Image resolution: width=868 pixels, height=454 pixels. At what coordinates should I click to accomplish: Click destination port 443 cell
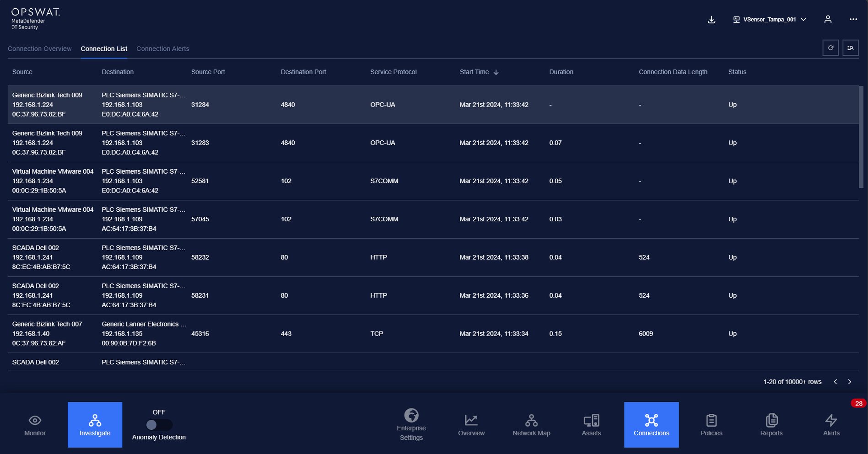point(286,334)
